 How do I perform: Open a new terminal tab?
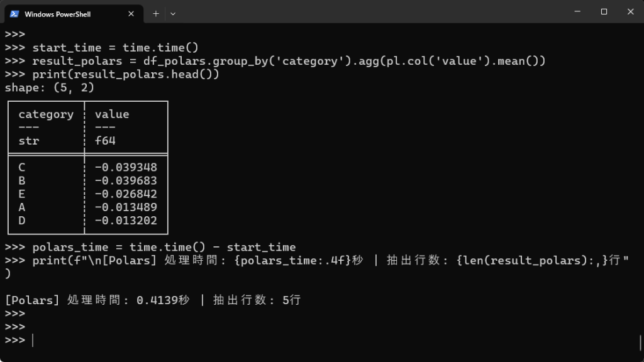point(156,13)
